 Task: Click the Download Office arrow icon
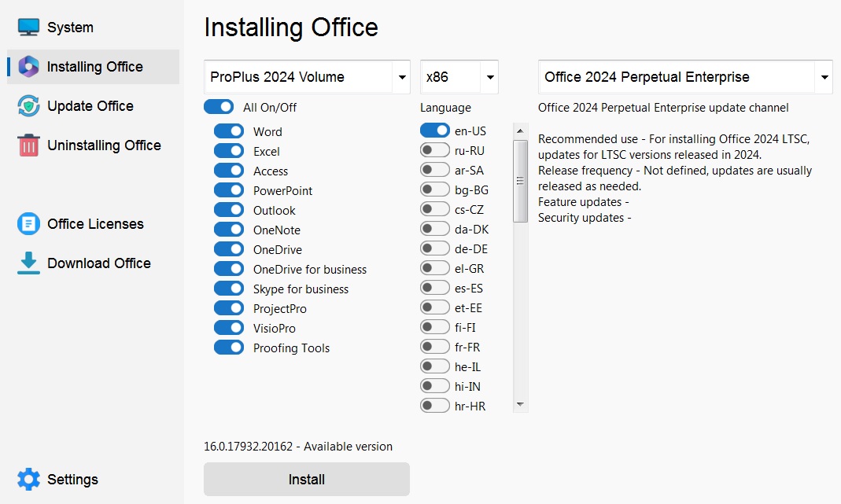point(28,263)
